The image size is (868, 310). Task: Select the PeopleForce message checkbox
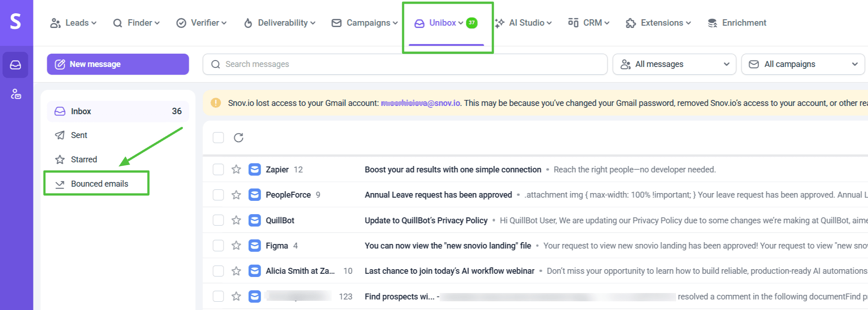tap(218, 195)
